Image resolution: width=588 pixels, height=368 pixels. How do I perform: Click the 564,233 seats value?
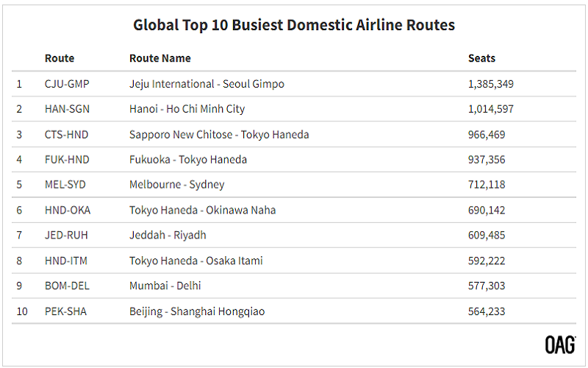pos(487,311)
